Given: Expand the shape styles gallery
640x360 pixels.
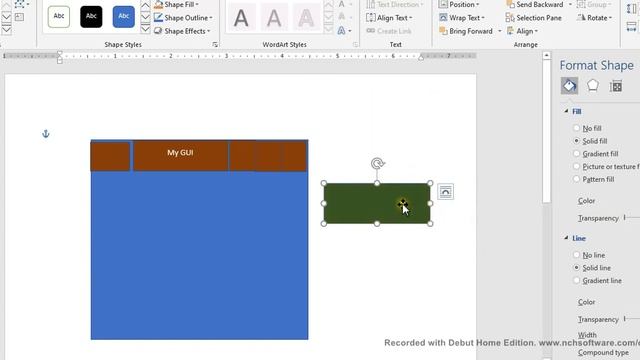Looking at the screenshot, I should click(145, 29).
